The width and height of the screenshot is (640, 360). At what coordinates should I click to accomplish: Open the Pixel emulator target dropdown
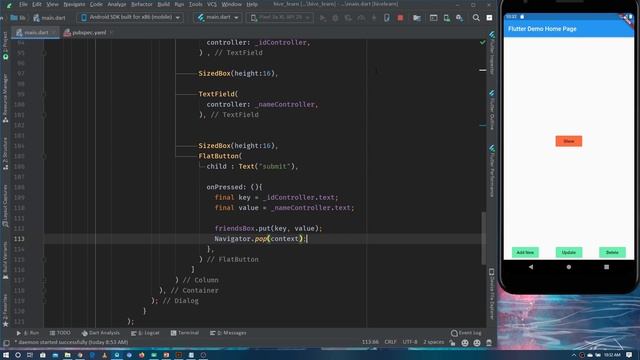280,18
